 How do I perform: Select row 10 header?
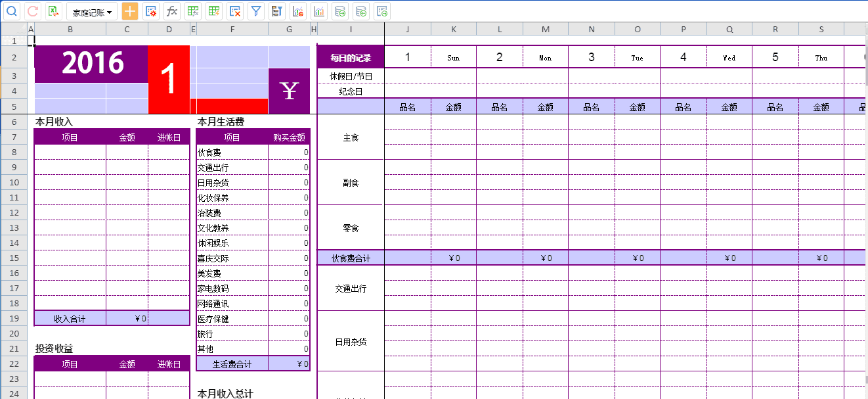coord(13,182)
